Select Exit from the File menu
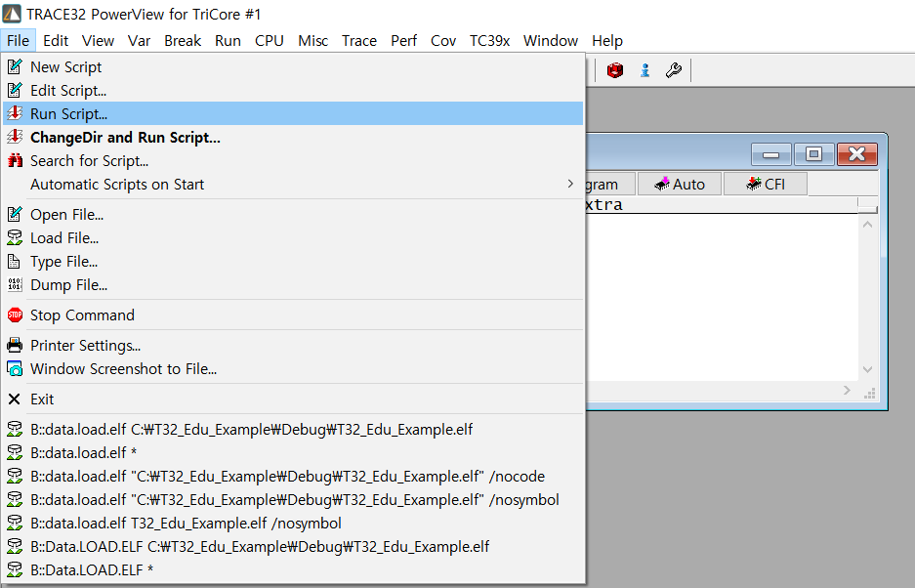The image size is (915, 588). coord(292,399)
